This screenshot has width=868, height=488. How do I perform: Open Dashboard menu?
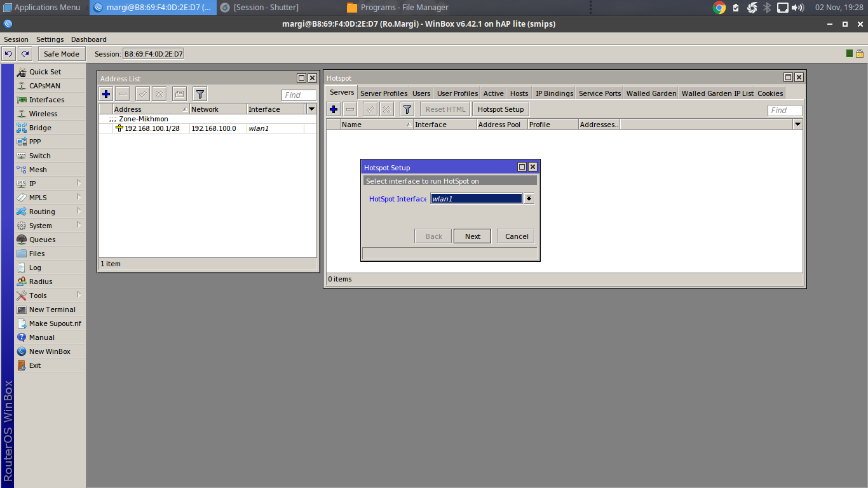89,39
